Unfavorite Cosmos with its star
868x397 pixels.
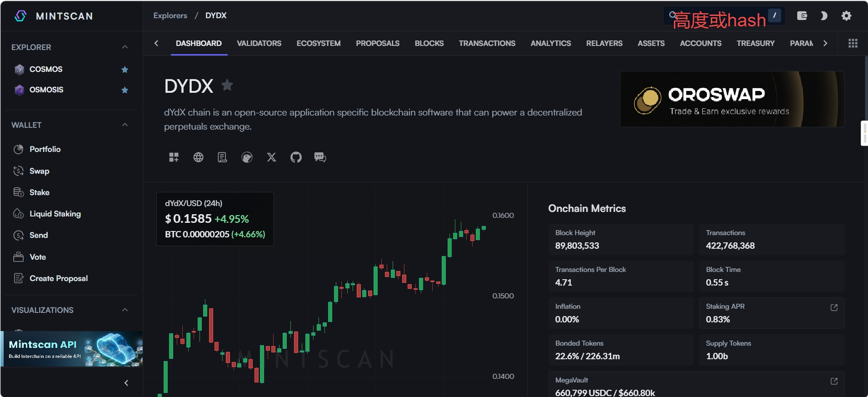pos(125,70)
